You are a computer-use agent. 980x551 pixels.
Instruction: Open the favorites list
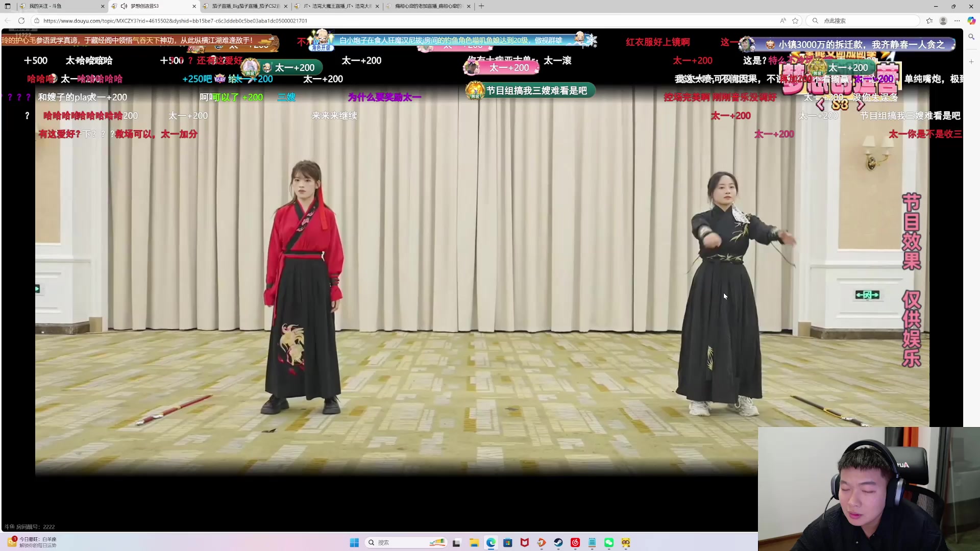[x=929, y=20]
